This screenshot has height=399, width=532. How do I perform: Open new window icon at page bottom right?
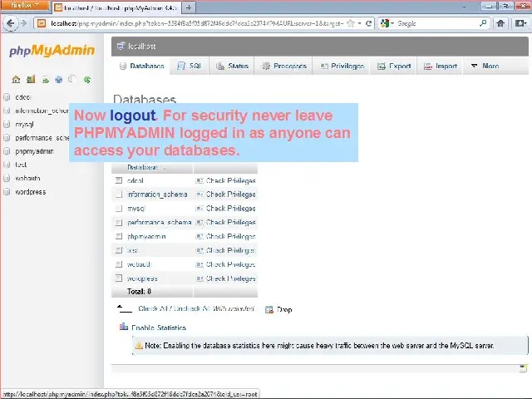click(524, 368)
